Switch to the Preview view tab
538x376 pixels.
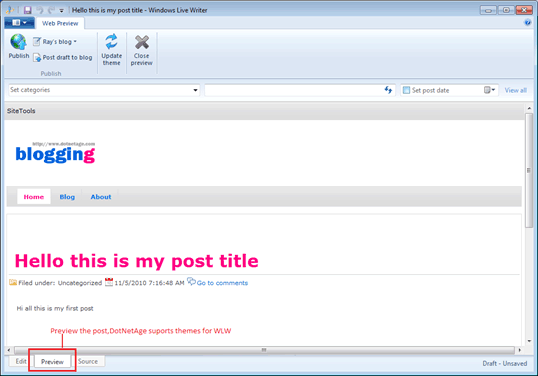coord(52,362)
